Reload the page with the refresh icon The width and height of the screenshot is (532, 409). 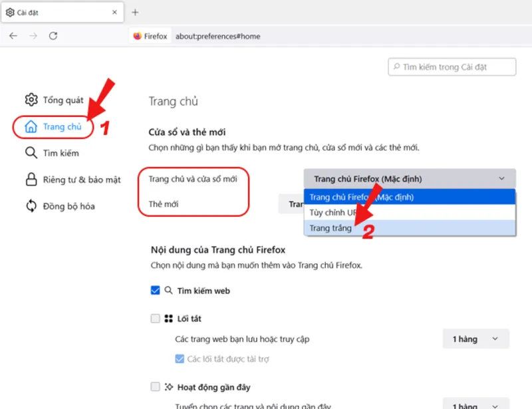tap(53, 36)
